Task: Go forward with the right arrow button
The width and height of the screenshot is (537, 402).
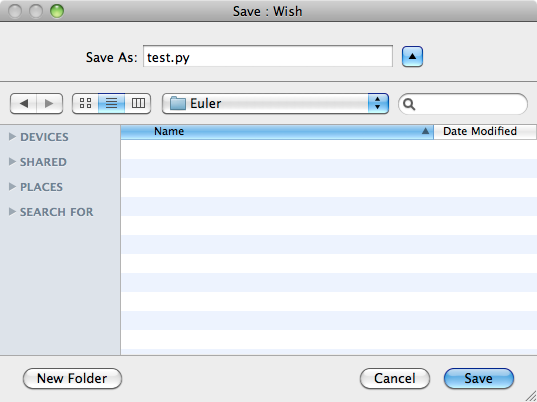Action: pos(50,103)
